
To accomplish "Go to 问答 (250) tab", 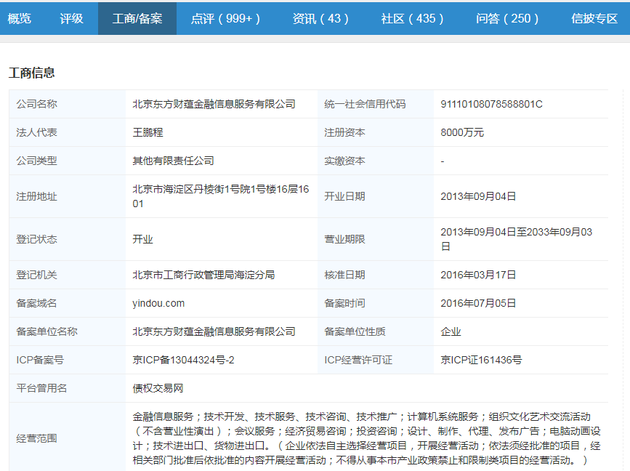I will 507,18.
